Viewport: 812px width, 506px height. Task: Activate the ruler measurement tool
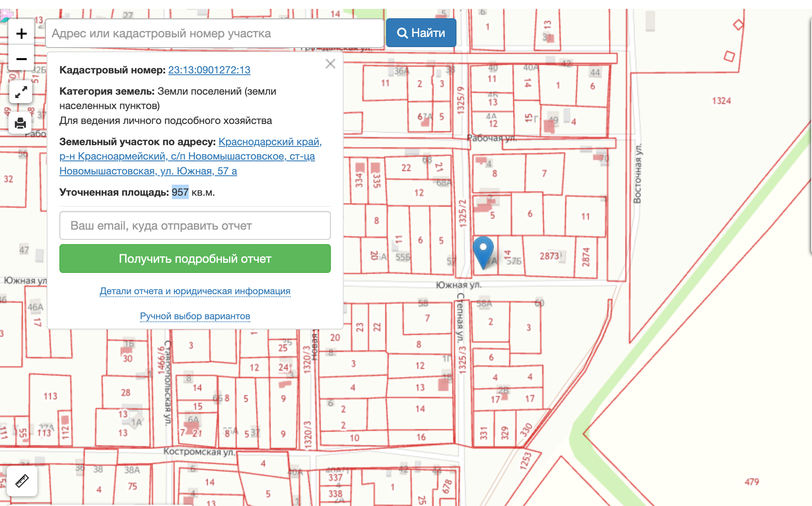(x=22, y=481)
